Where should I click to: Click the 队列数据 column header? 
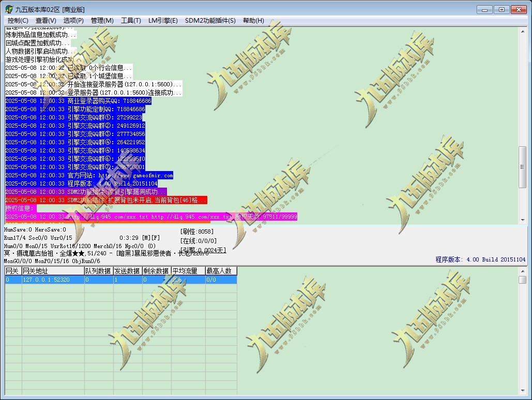[x=99, y=271]
